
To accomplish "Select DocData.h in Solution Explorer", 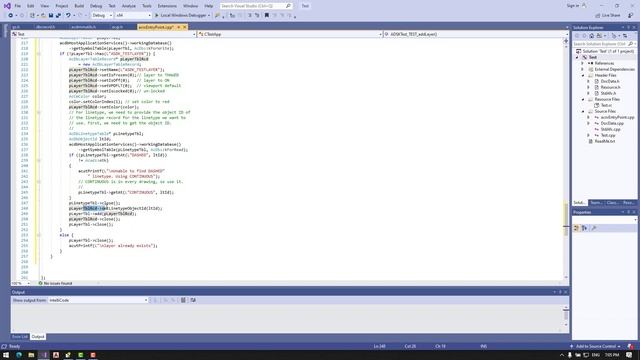I will pos(610,81).
